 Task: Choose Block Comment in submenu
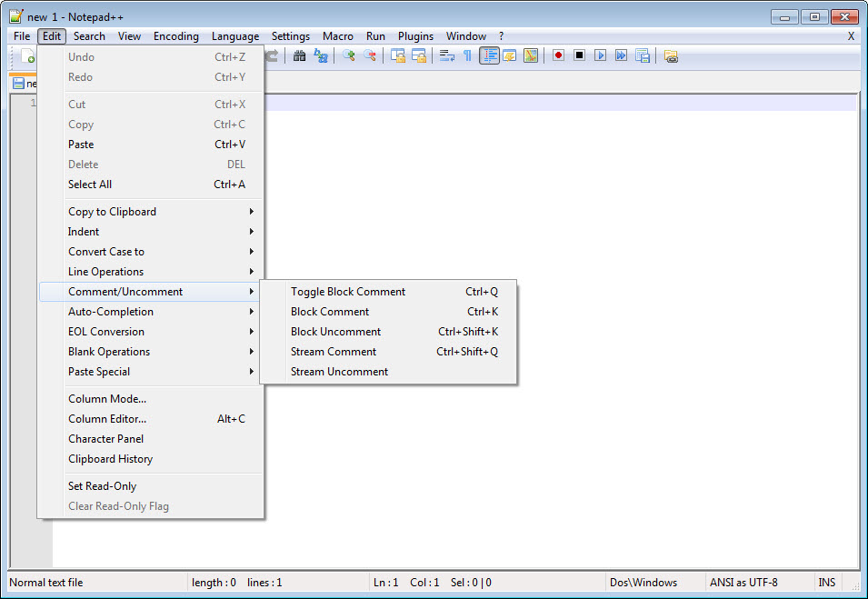coord(388,312)
